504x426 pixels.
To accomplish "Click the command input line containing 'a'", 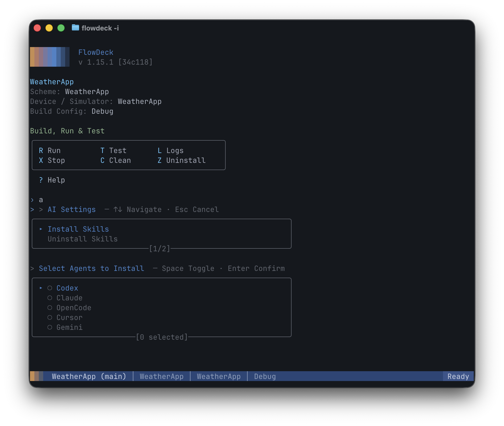I will click(x=41, y=200).
